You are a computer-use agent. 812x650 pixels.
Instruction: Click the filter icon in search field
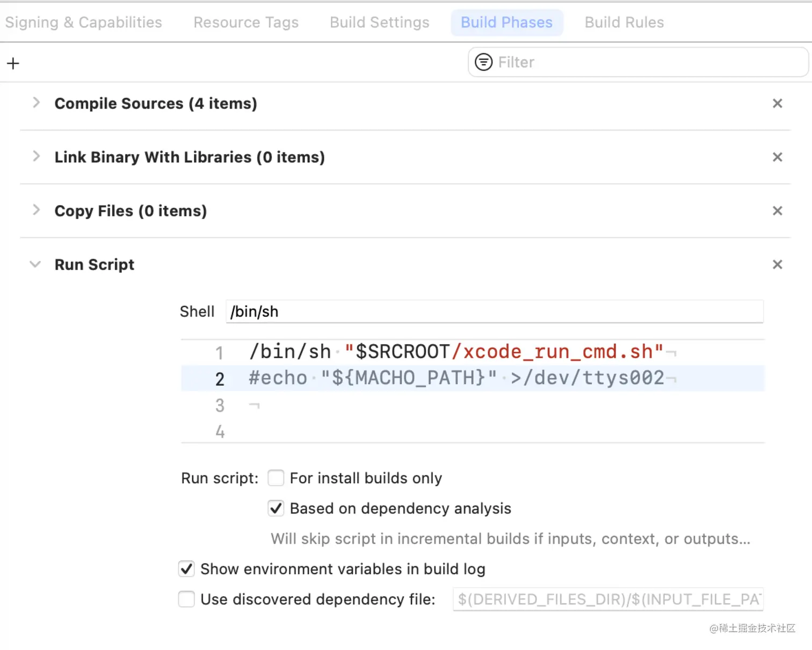pos(483,62)
